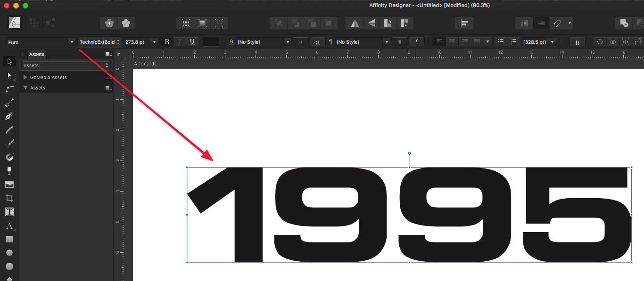The height and width of the screenshot is (281, 644).
Task: Click the text color swatch
Action: pyautogui.click(x=210, y=42)
